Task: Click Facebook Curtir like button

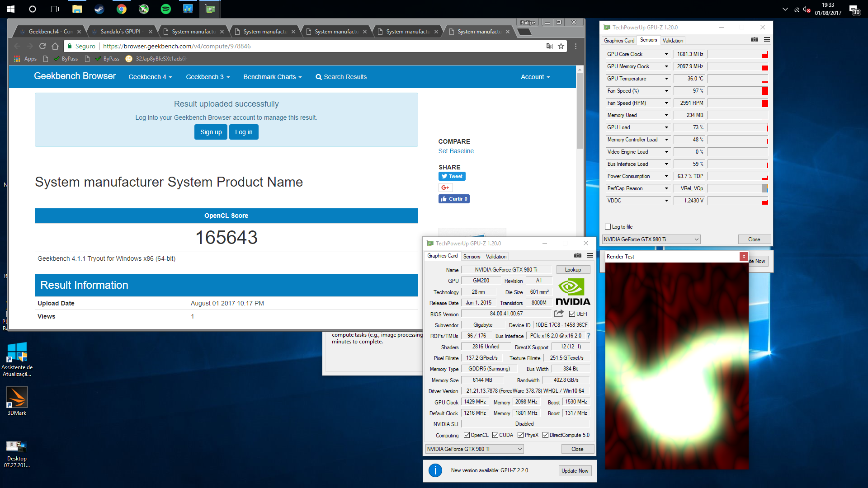Action: click(454, 199)
